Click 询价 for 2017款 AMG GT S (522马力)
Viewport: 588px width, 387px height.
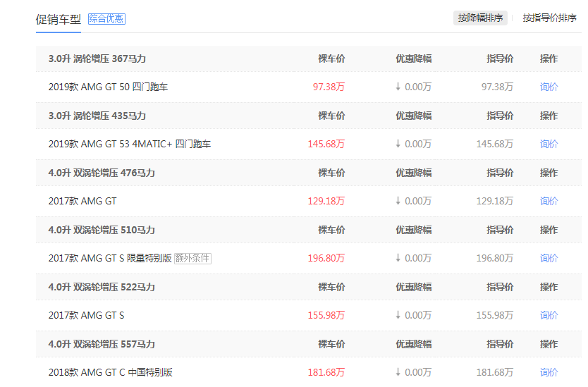point(549,315)
